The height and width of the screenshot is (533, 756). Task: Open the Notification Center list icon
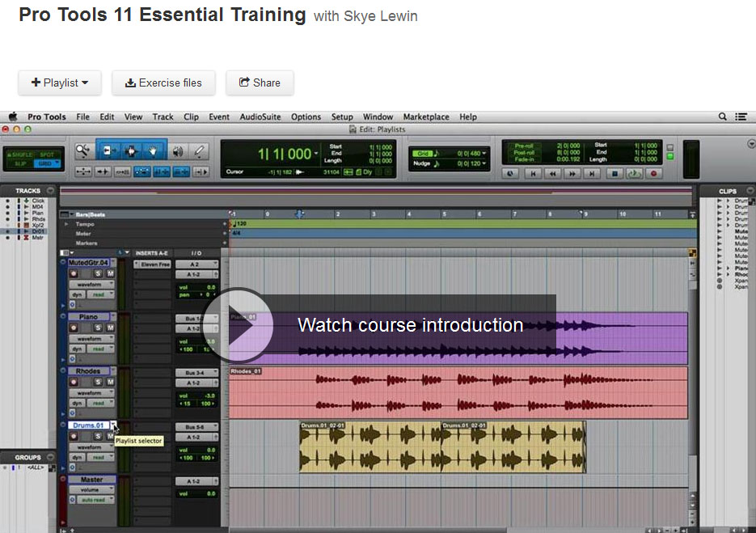click(741, 116)
